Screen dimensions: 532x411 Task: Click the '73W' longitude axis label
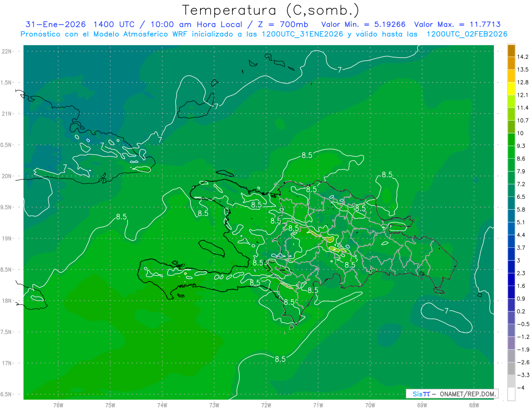coord(214,405)
